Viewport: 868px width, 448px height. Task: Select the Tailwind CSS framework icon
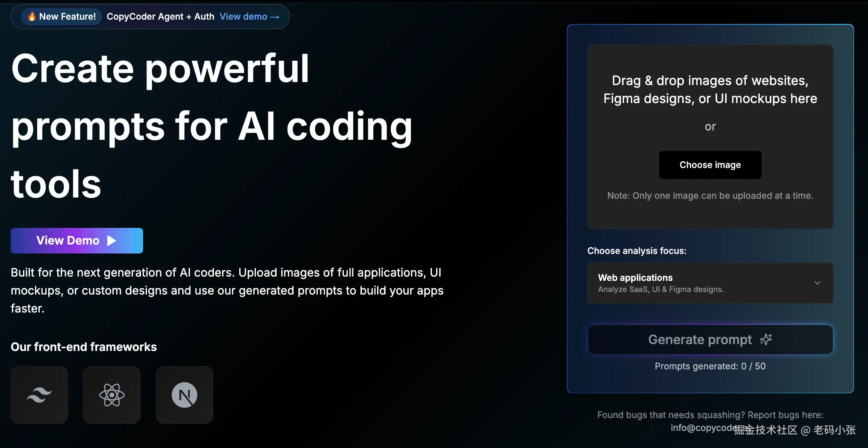point(39,395)
